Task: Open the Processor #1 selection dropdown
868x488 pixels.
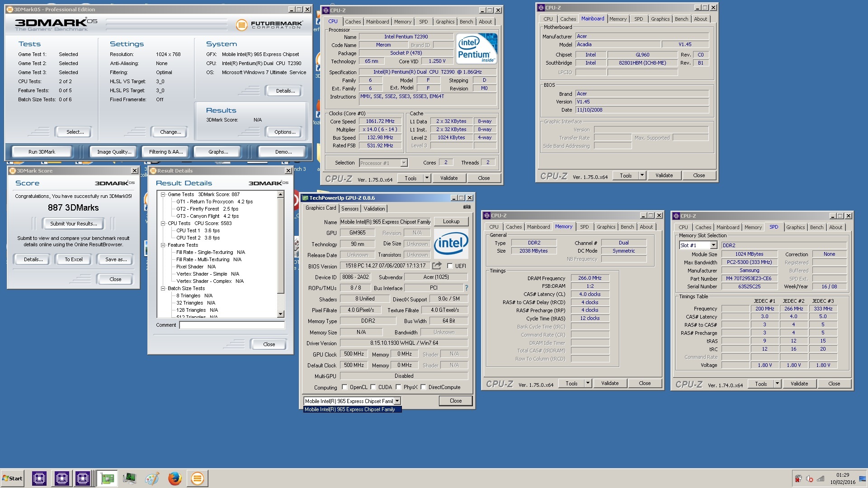Action: pyautogui.click(x=404, y=163)
